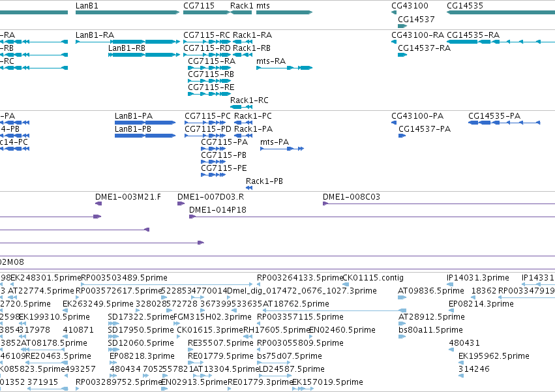Select the CG43100-RA transcript label

coord(417,35)
